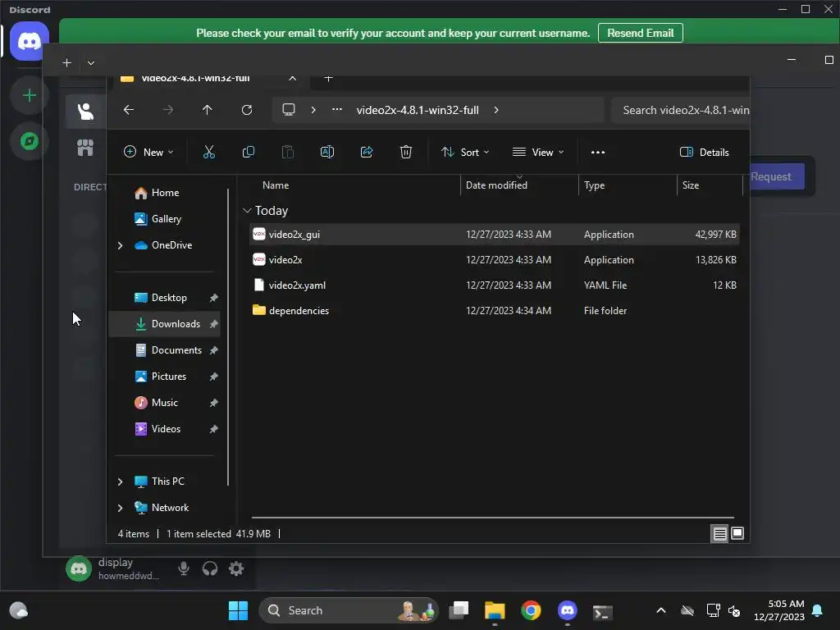Image resolution: width=840 pixels, height=630 pixels.
Task: Refresh the folder view
Action: point(246,110)
